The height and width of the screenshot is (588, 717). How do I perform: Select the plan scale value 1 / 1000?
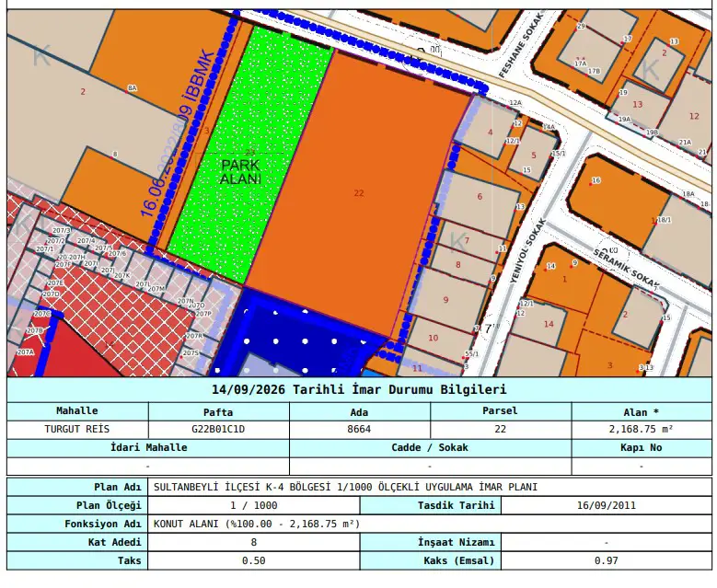coord(254,505)
